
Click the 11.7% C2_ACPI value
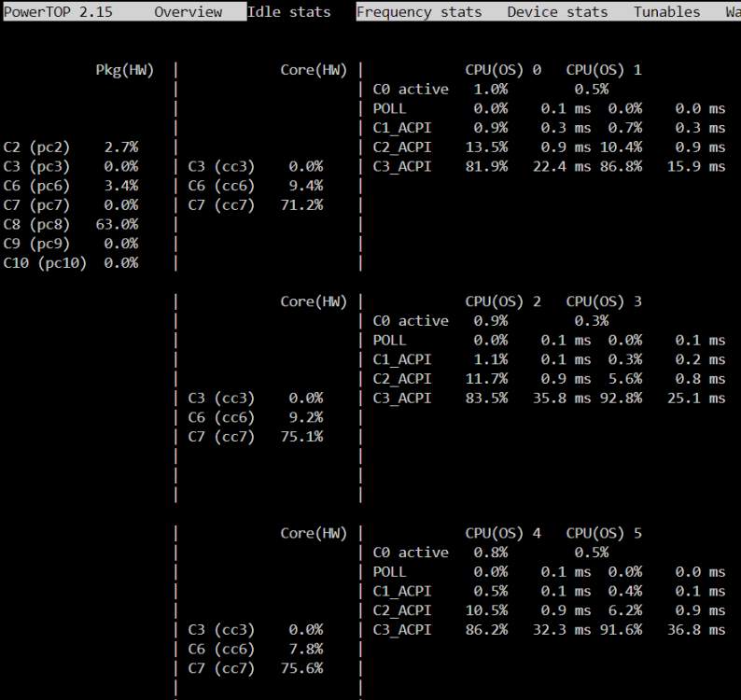click(x=487, y=379)
